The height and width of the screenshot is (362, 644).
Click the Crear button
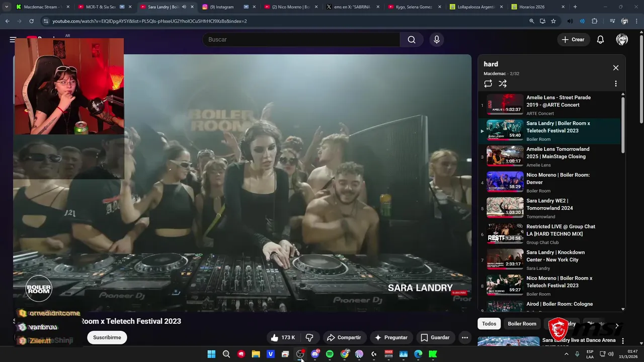click(573, 40)
